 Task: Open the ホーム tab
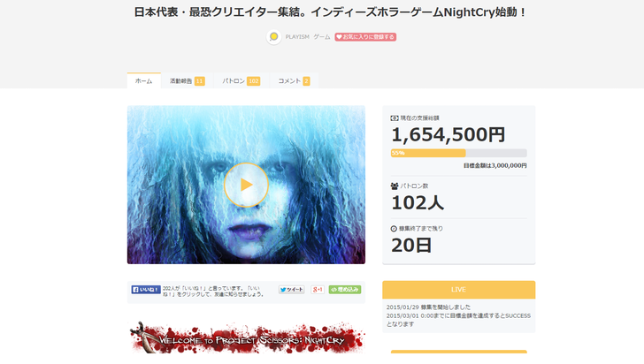[143, 81]
